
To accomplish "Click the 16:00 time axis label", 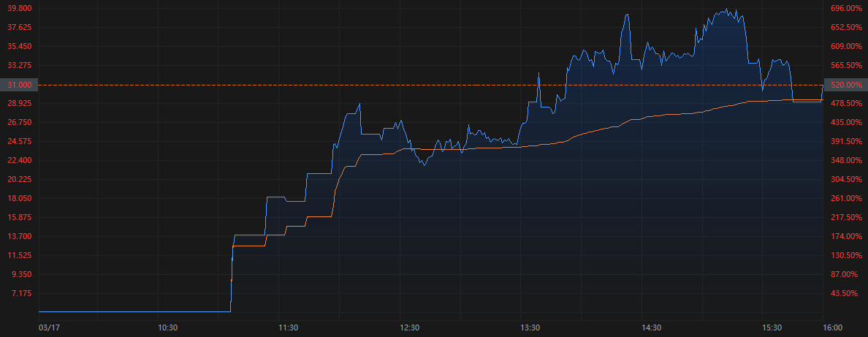I will [833, 327].
